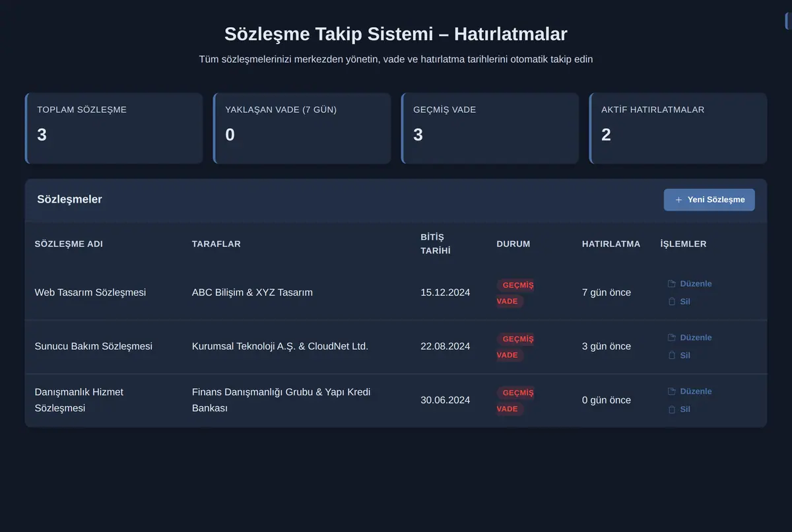Select the Yaklaşan Vade (7 Gün) card
This screenshot has width=792, height=532.
[302, 128]
